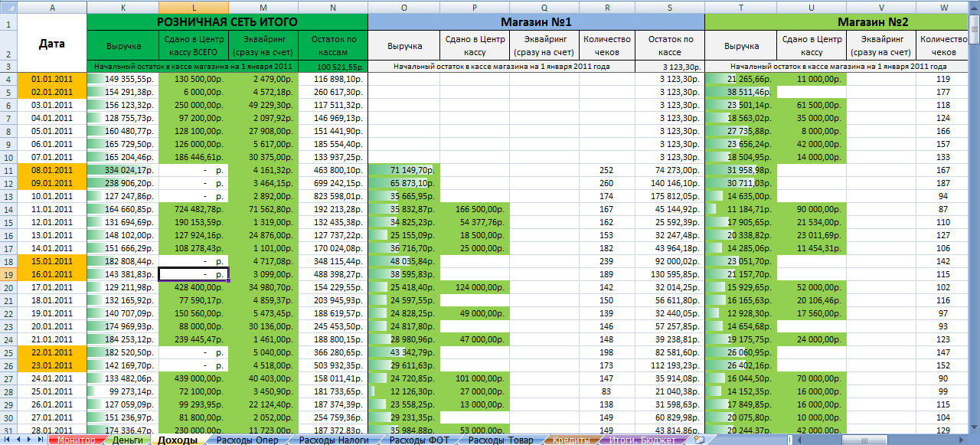Click the cell showing 334 024,17р.
Viewport: 980px width, 445px height.
(x=122, y=171)
